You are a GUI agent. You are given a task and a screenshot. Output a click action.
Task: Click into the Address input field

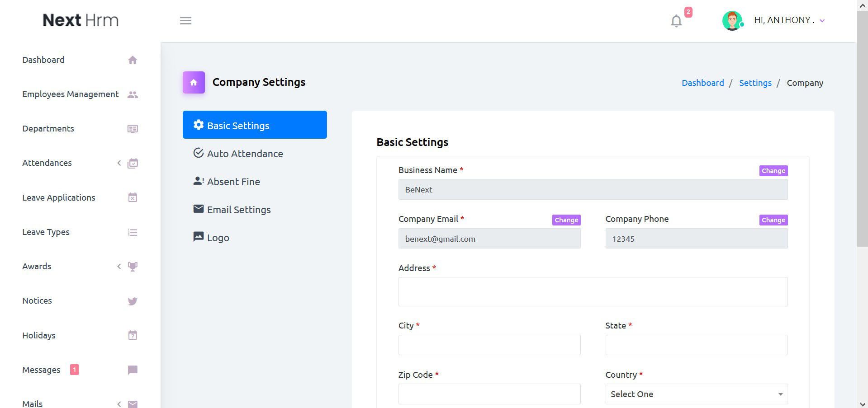(x=593, y=291)
